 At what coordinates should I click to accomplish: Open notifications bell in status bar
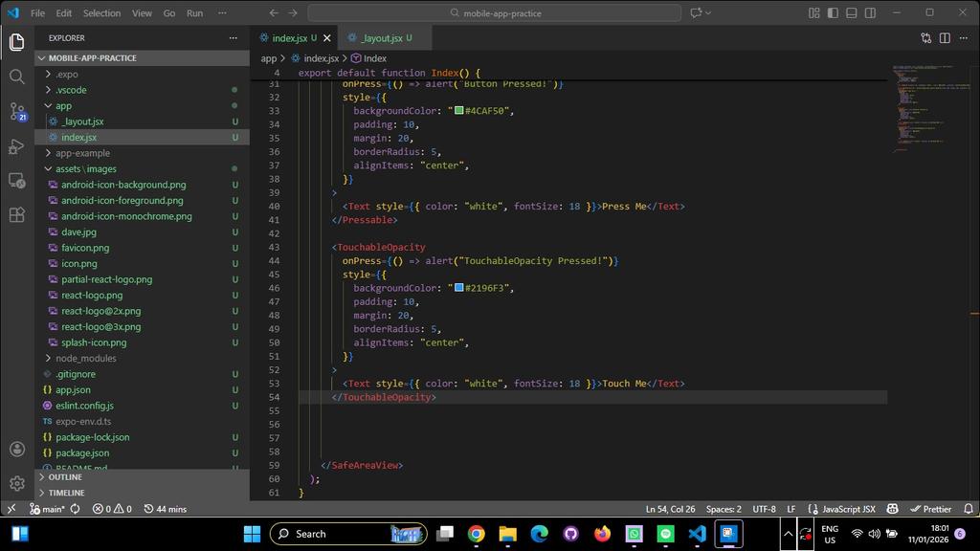969,509
